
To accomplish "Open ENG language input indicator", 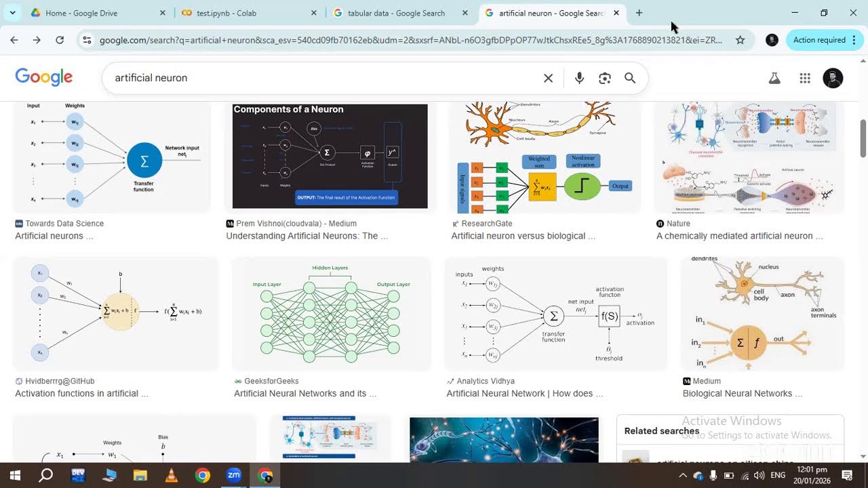I will click(x=778, y=475).
